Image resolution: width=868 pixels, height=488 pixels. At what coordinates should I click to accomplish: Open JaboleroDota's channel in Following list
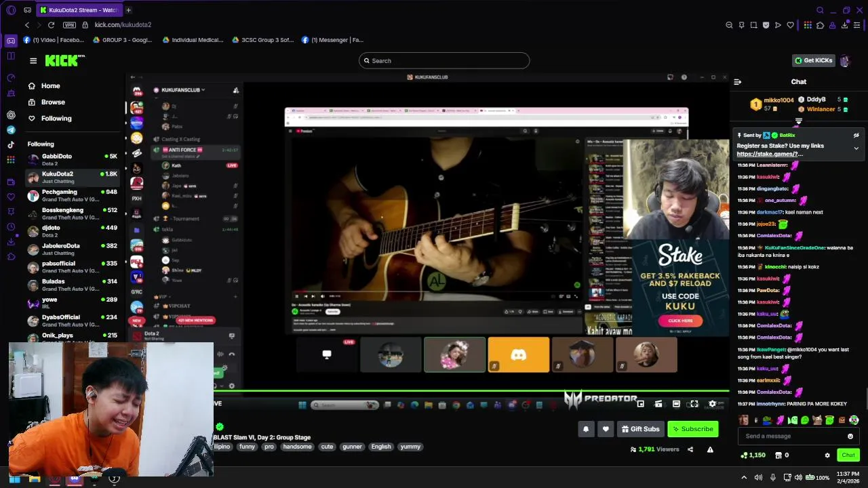(72, 249)
